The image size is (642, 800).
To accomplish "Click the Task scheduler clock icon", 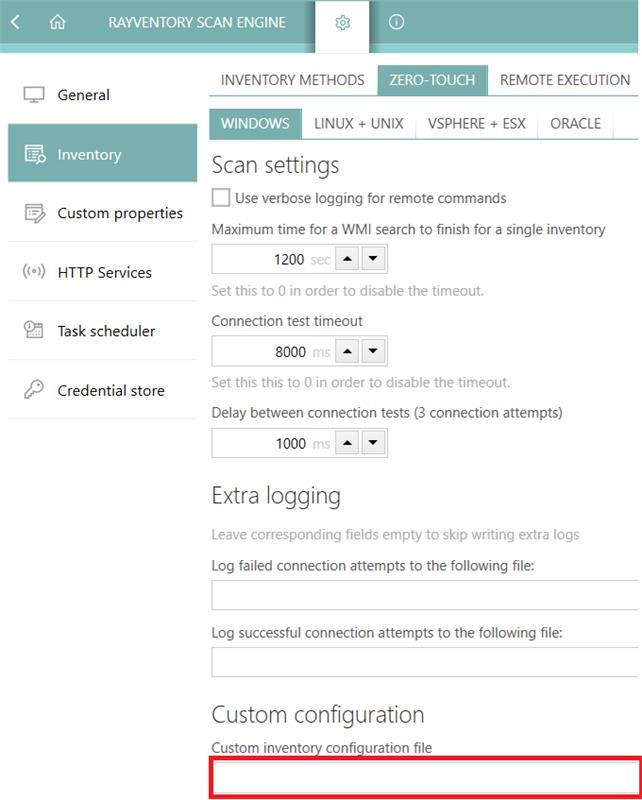I will [34, 330].
